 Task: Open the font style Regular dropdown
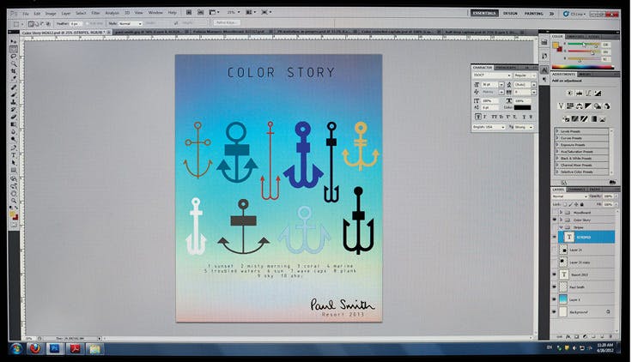[525, 75]
